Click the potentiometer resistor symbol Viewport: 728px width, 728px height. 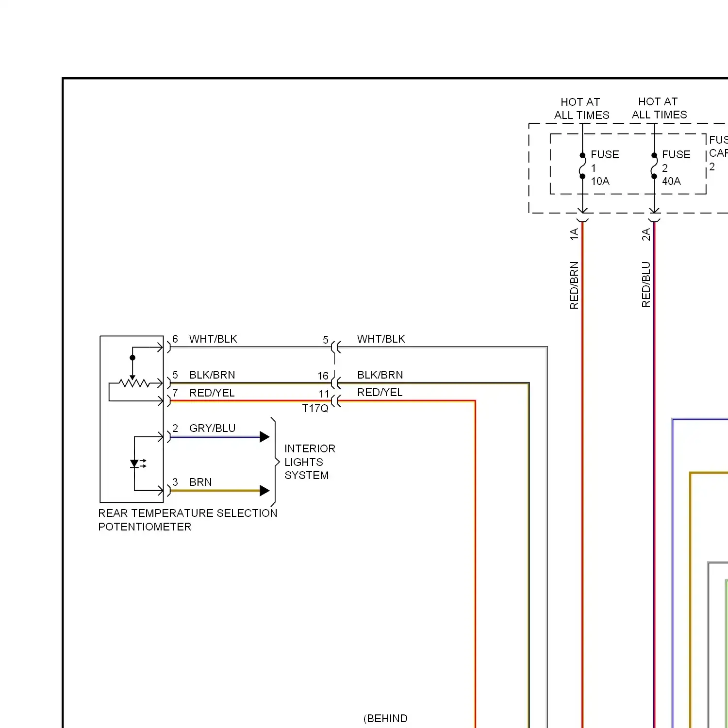tap(134, 383)
